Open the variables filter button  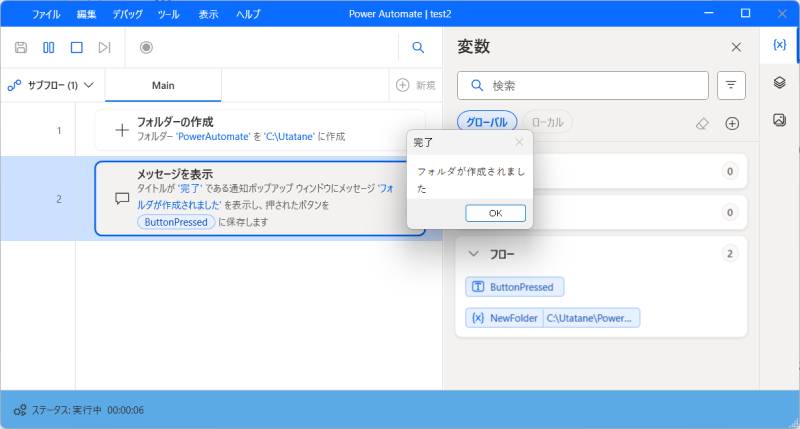(731, 85)
